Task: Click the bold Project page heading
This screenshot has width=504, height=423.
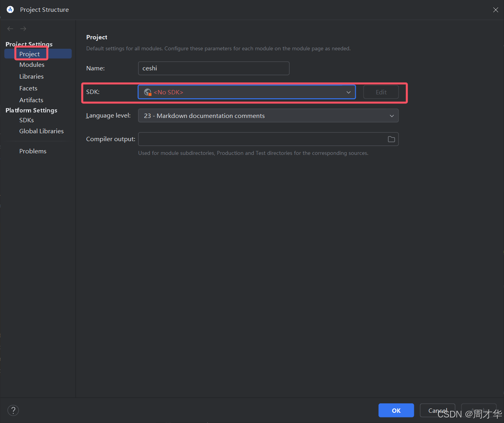Action: (x=97, y=37)
